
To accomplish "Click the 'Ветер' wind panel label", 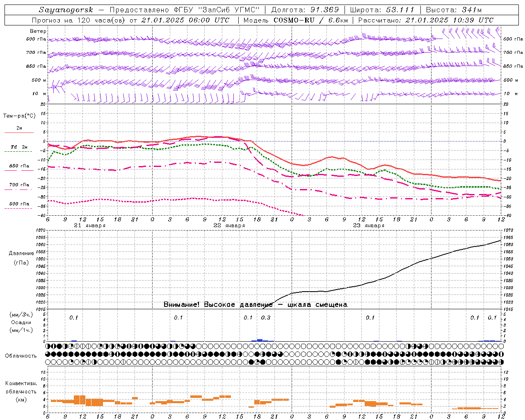I will point(38,31).
